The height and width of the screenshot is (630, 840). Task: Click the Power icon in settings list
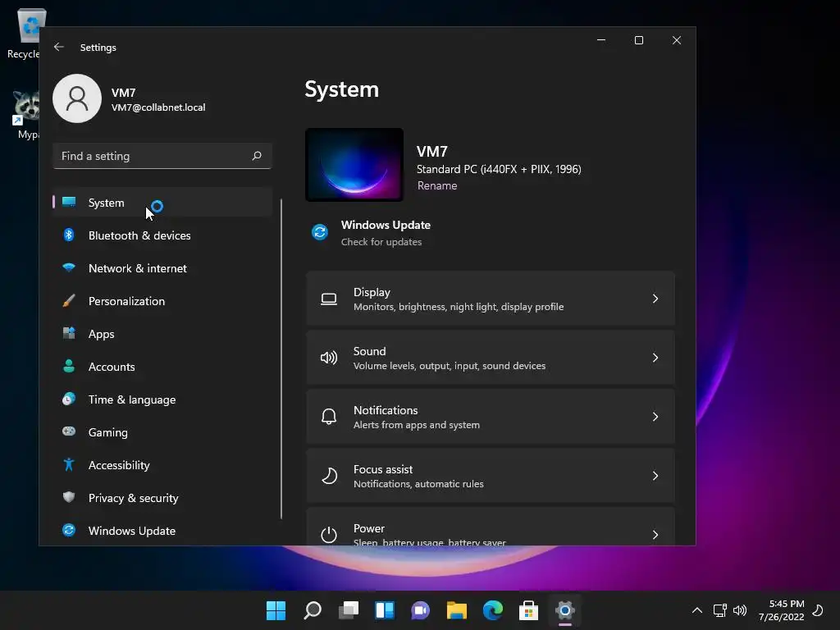coord(329,535)
